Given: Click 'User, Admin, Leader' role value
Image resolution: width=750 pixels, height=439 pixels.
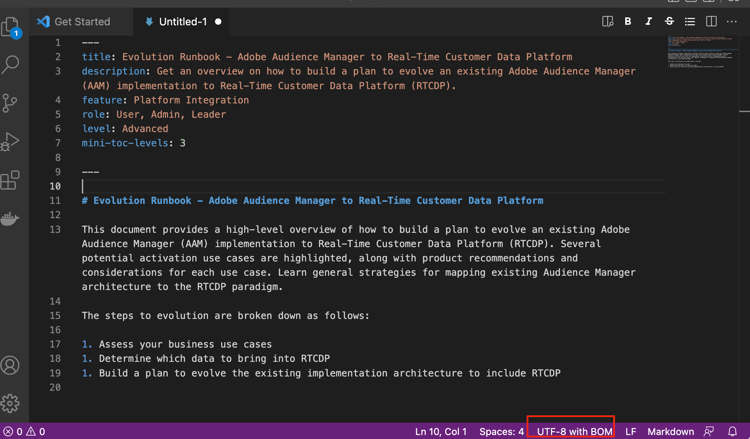Looking at the screenshot, I should click(171, 114).
